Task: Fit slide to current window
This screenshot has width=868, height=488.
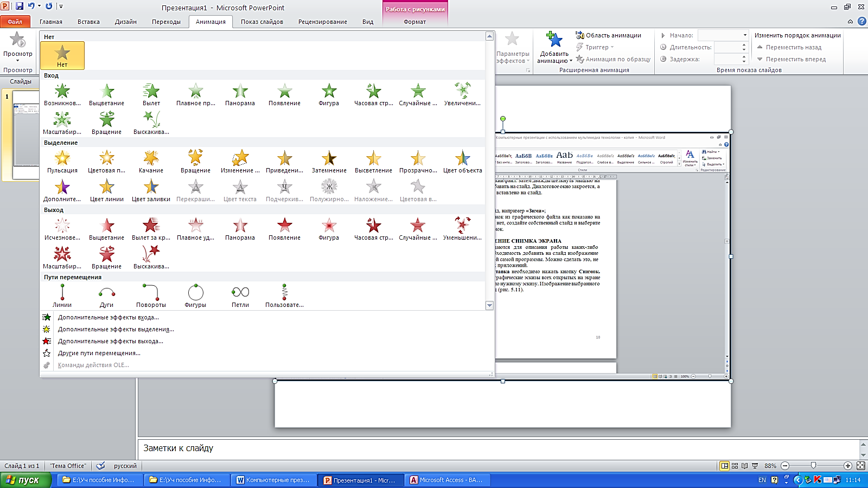Action: tap(860, 466)
